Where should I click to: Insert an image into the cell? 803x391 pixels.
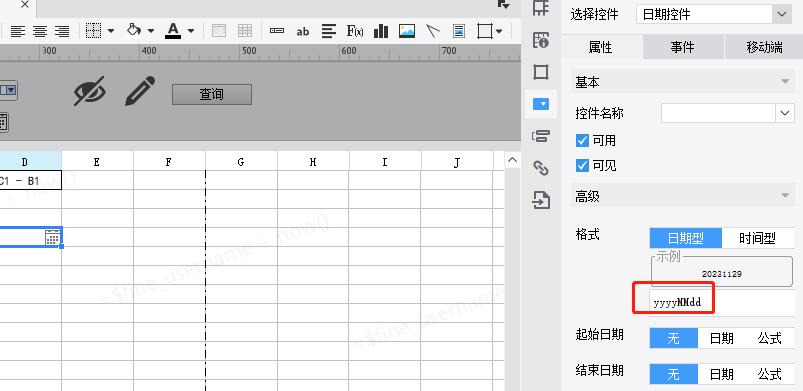[407, 31]
